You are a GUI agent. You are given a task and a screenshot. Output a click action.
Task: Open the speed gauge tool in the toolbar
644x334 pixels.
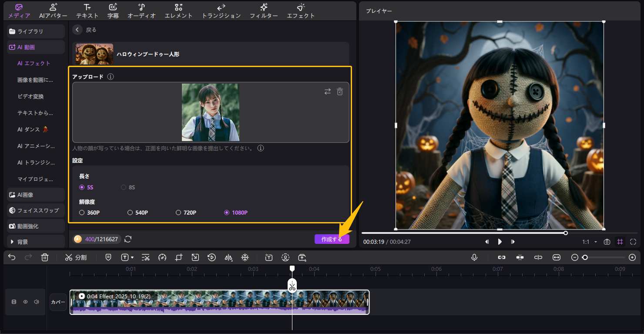[x=162, y=257]
